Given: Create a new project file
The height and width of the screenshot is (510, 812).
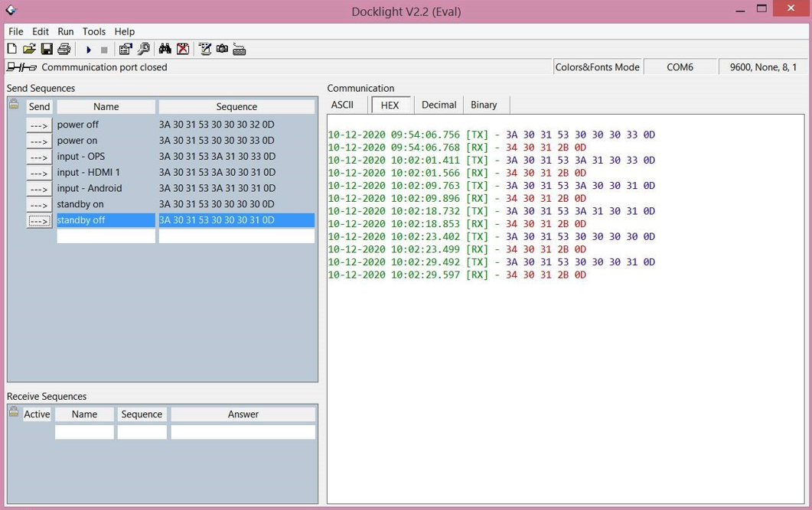Looking at the screenshot, I should click(12, 50).
